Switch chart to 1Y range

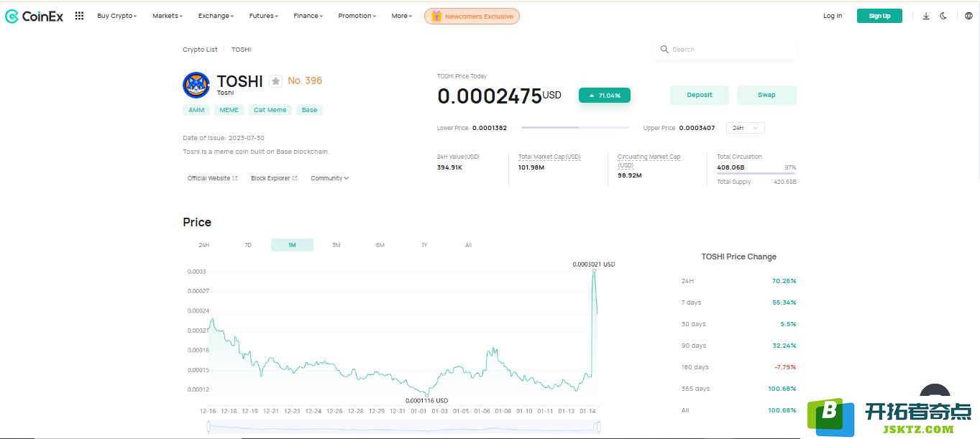tap(424, 245)
